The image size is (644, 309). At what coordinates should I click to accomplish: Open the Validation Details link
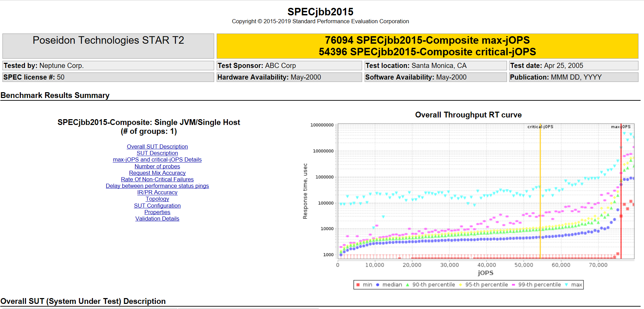point(157,219)
